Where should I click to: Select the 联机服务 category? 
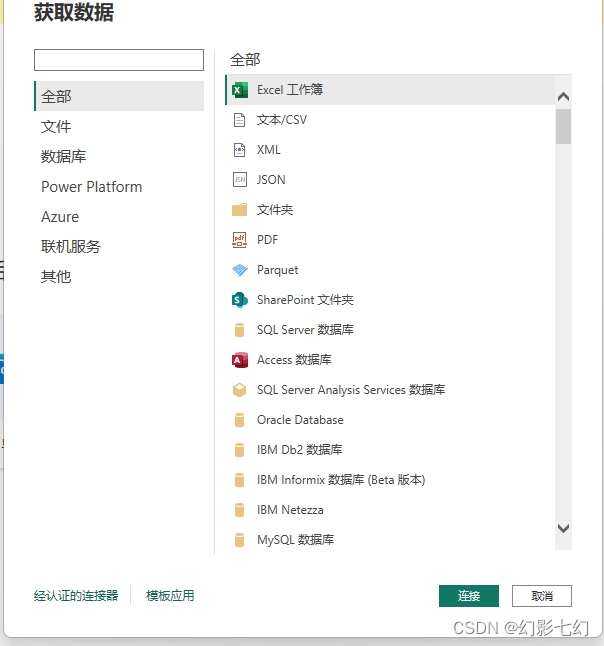coord(119,246)
